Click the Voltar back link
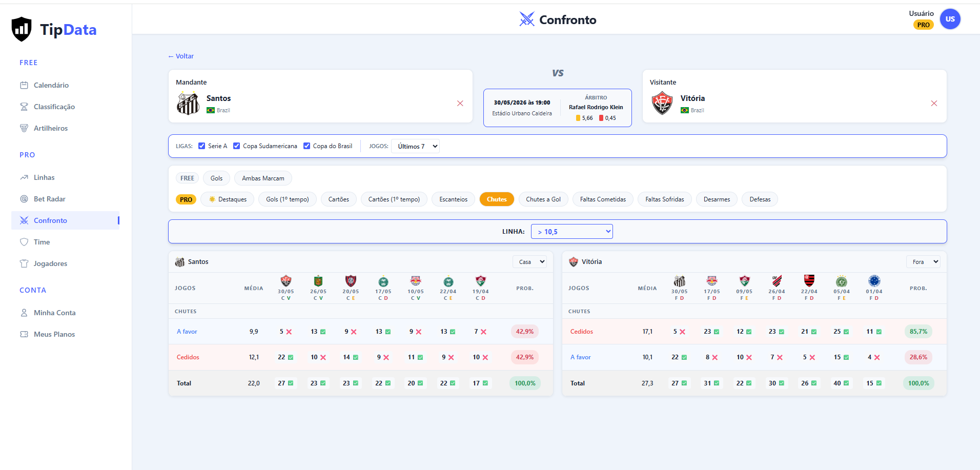 181,56
